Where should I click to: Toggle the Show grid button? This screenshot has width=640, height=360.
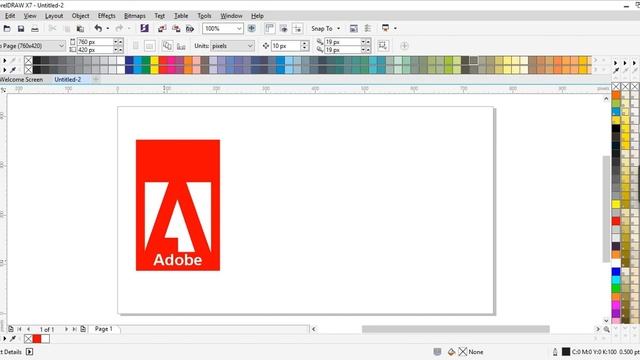[x=283, y=28]
